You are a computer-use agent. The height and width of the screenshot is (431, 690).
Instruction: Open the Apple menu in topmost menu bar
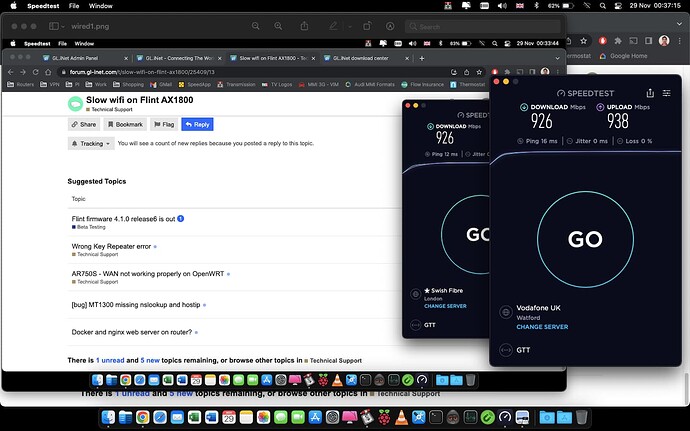click(13, 6)
